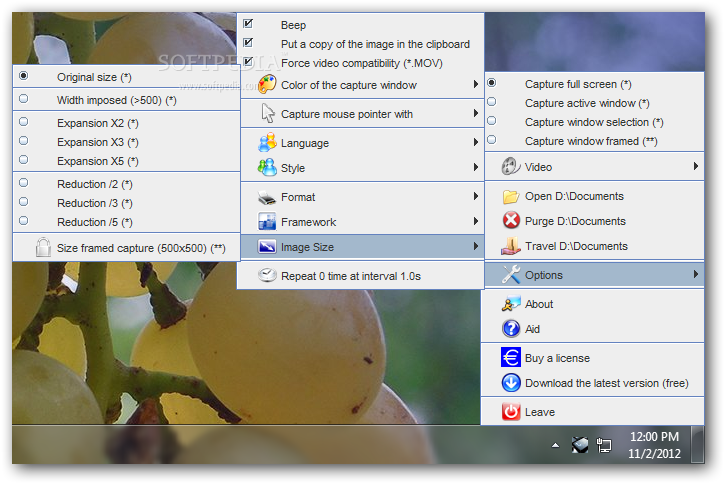Click the red X Purge icon
This screenshot has height=484, width=725.
click(x=511, y=221)
